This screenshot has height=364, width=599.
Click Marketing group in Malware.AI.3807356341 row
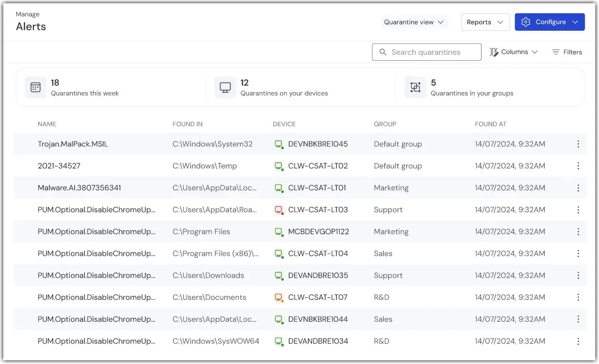point(391,188)
